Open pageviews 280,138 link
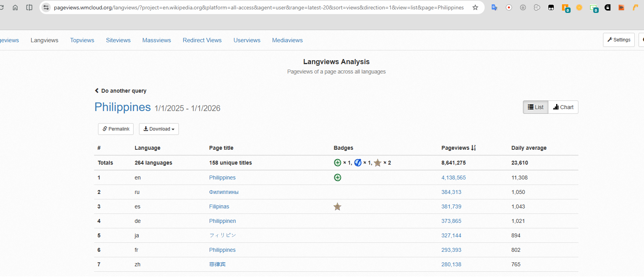Viewport: 644px width, 278px height. click(451, 264)
